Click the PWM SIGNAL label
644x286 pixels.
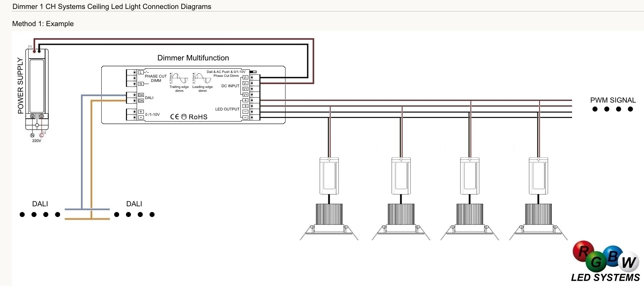click(613, 100)
